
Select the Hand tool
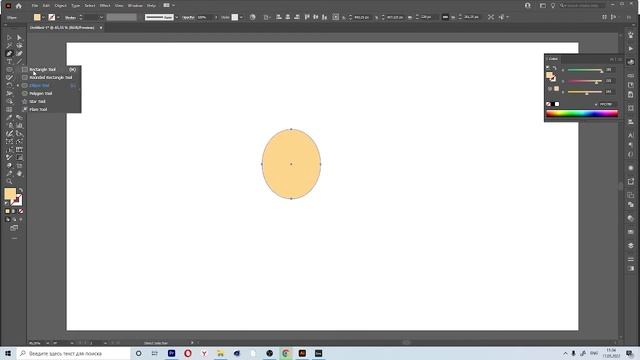point(19,174)
